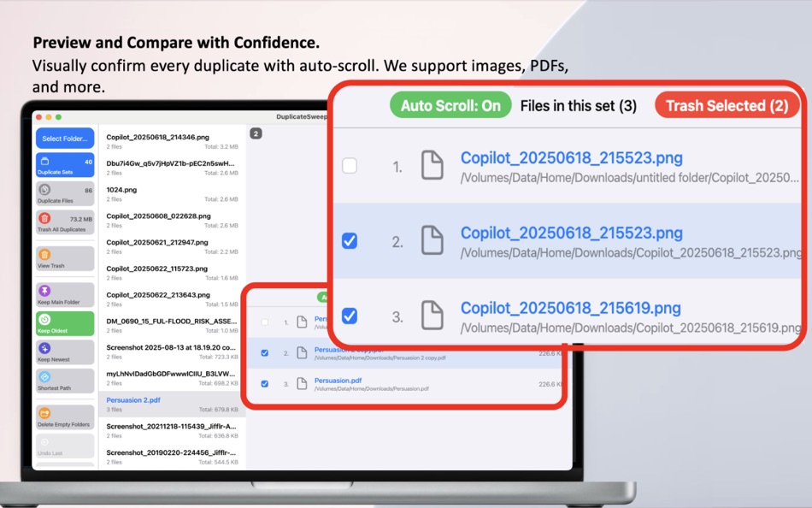Click the file icon in row 1 of the small list

click(302, 322)
